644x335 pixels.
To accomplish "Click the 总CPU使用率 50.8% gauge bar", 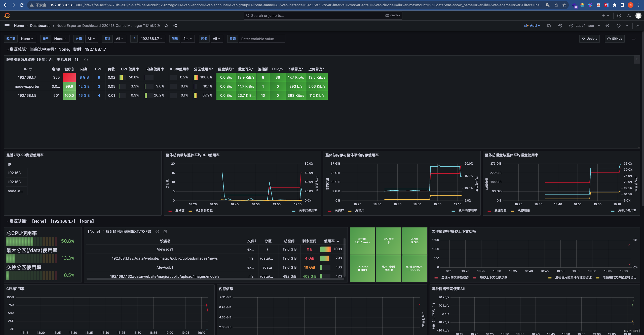I will 32,241.
